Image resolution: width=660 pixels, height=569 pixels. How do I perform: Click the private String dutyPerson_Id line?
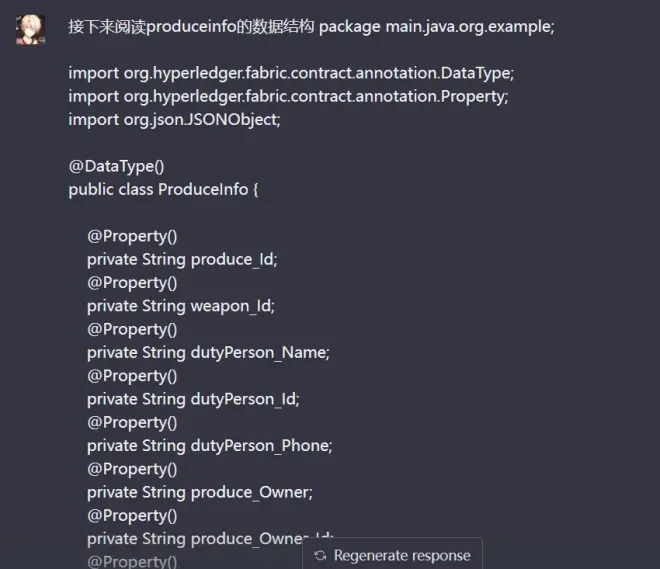point(193,398)
